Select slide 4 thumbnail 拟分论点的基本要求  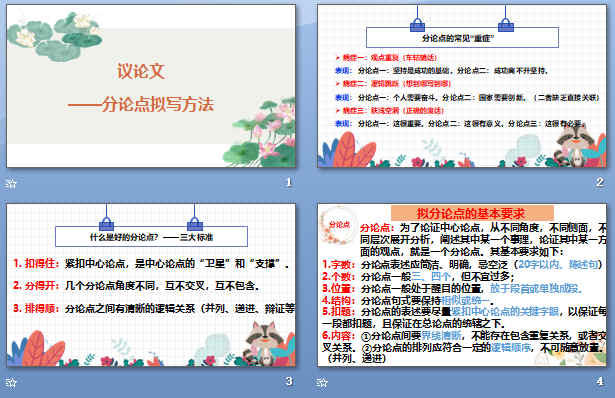pyautogui.click(x=462, y=285)
